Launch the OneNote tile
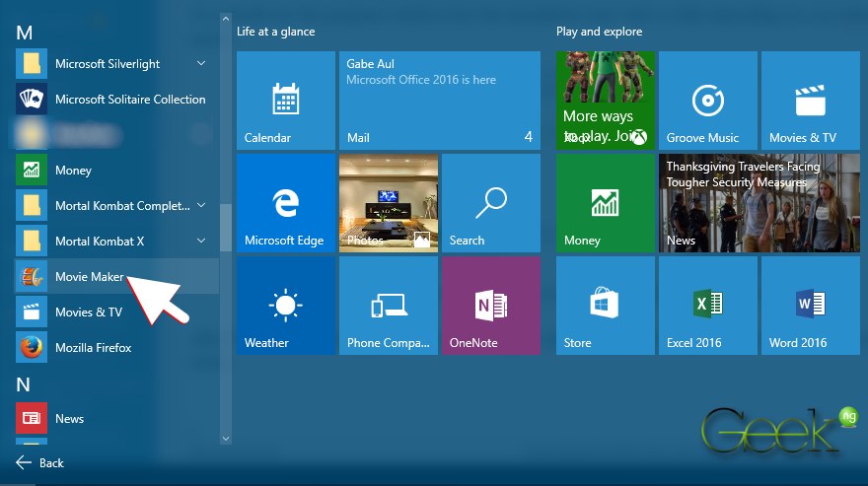The width and height of the screenshot is (868, 486). click(x=491, y=306)
